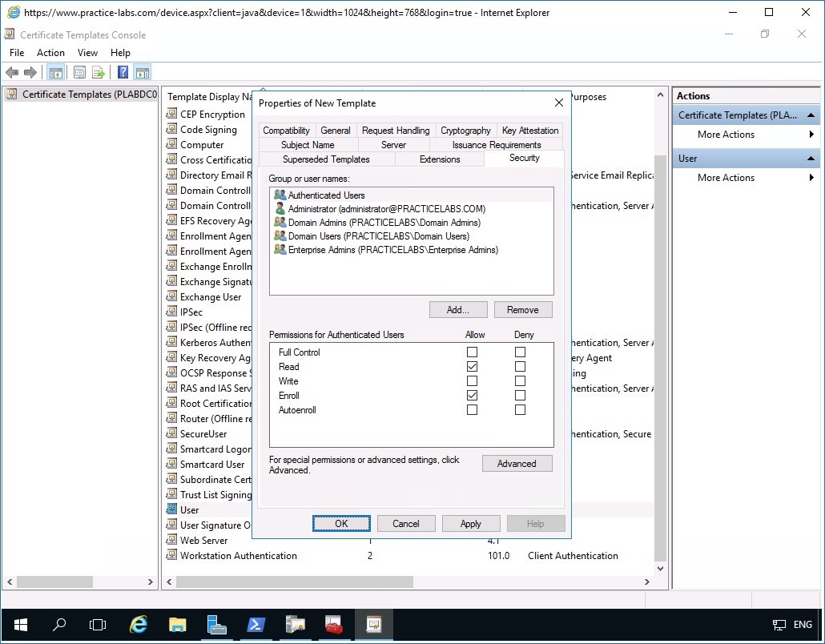Click the Certificate Templates Console taskbar icon
825x644 pixels.
(373, 625)
